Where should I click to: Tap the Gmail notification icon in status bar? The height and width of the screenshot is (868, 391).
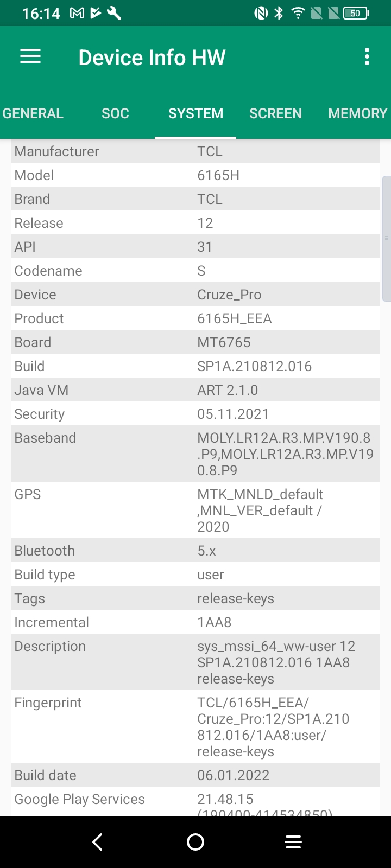pyautogui.click(x=77, y=13)
